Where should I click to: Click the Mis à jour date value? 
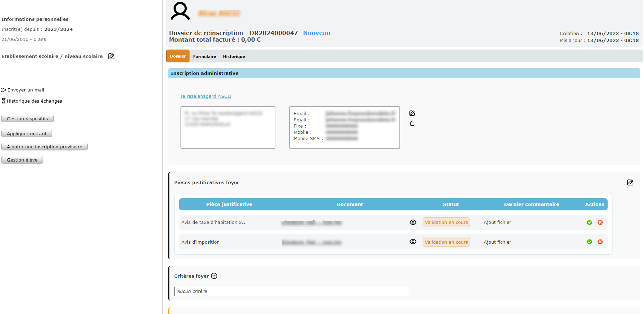(613, 41)
